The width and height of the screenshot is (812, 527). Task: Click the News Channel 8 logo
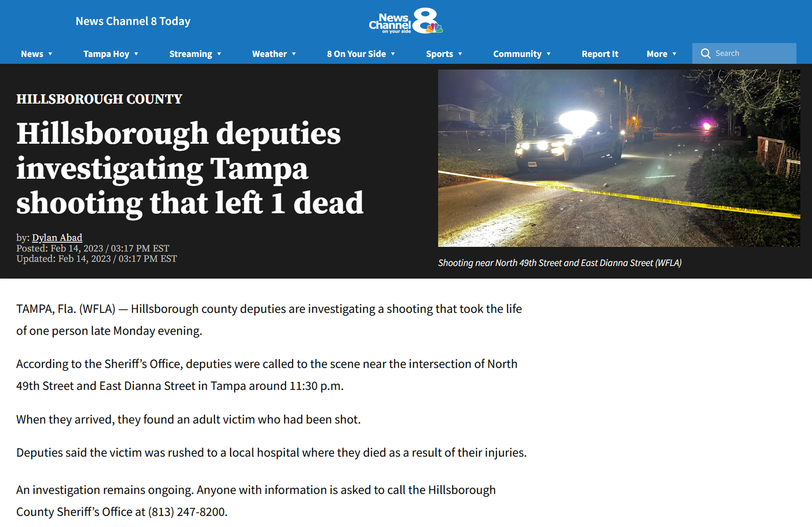pos(405,21)
